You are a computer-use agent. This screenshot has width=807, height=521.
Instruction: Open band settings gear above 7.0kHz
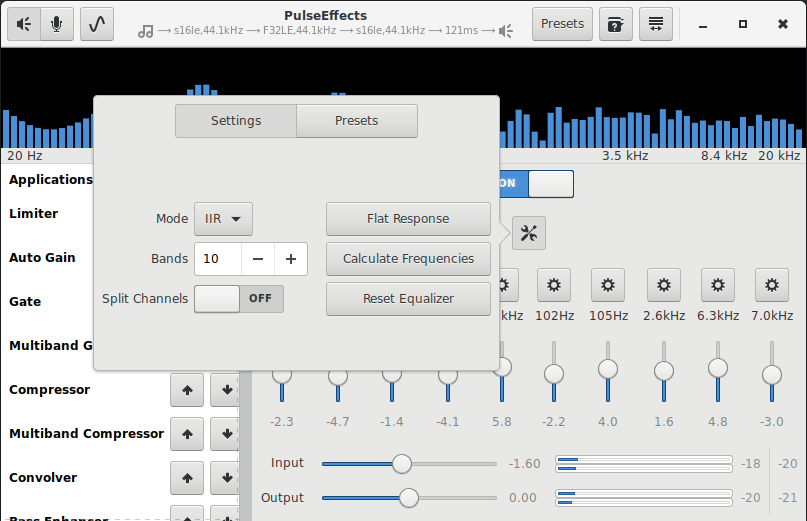point(772,285)
